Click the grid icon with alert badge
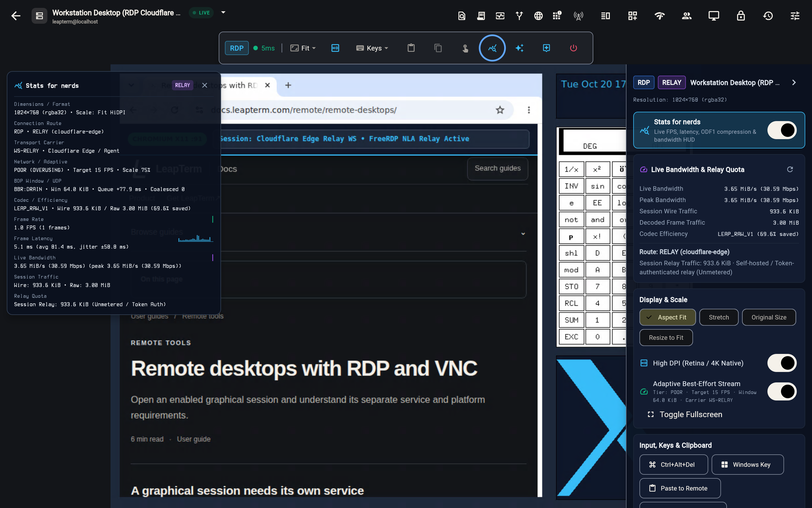The image size is (812, 508). pyautogui.click(x=557, y=16)
